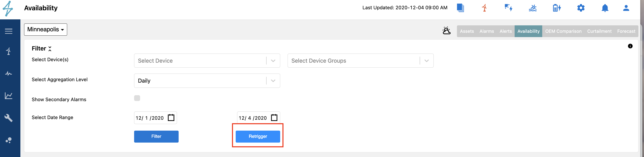Screen dimensions: 644x157
Task: Open the wrench maintenance sidebar icon
Action: click(x=8, y=118)
